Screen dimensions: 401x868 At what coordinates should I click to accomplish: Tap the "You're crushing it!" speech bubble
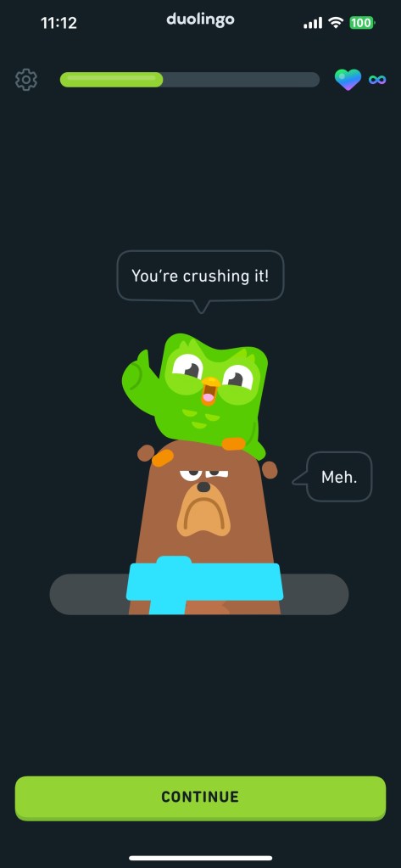click(x=200, y=277)
